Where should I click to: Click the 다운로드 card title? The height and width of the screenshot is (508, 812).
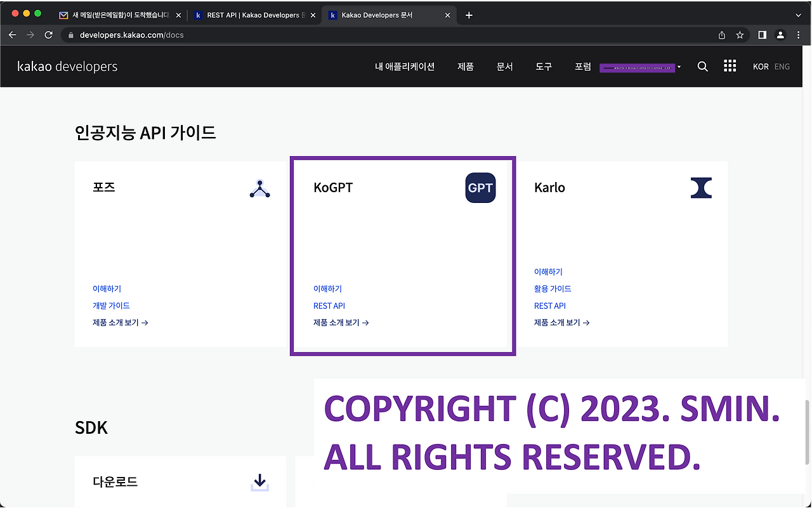[x=115, y=482]
